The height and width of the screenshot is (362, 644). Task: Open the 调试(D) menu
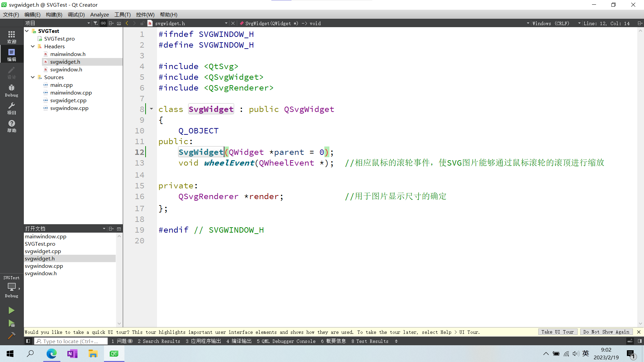click(76, 14)
